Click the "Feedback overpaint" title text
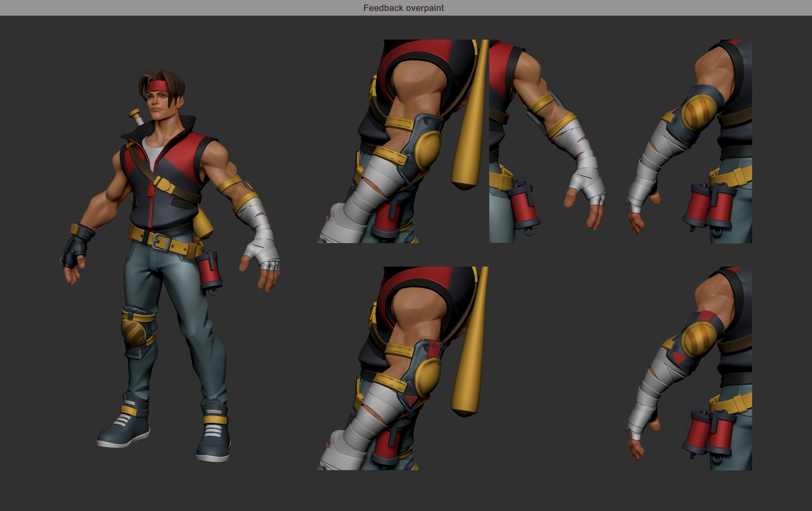812x511 pixels. (x=403, y=8)
